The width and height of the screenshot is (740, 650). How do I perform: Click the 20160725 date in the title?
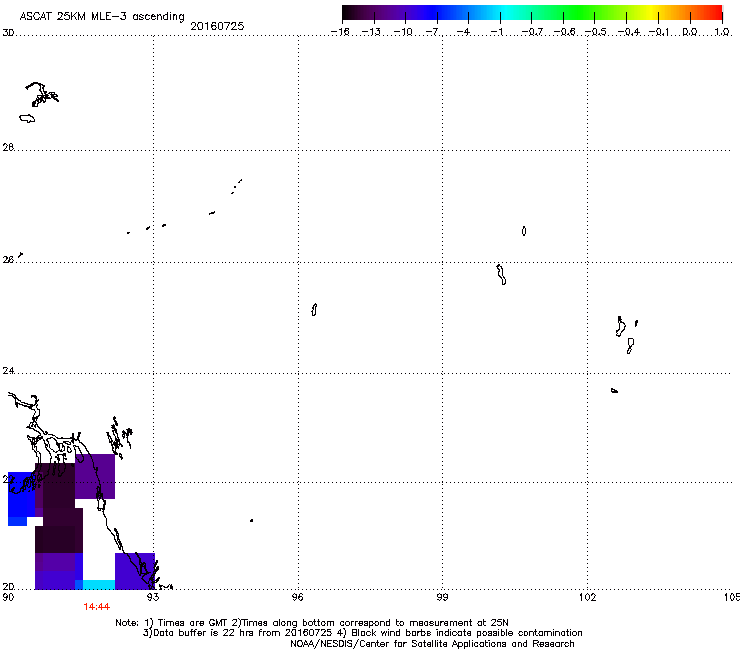click(217, 26)
